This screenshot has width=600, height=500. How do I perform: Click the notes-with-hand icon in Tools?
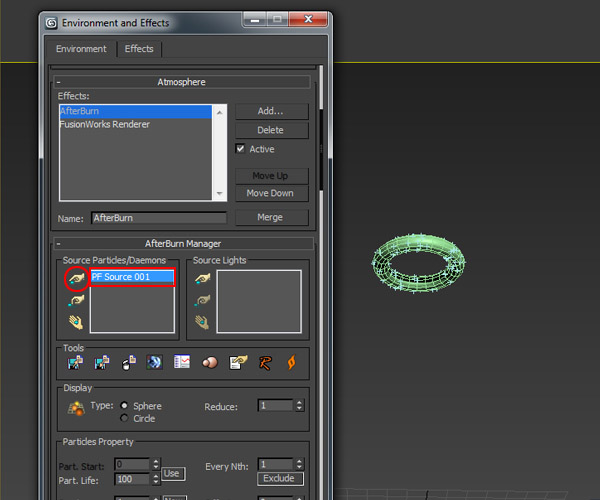coord(238,362)
